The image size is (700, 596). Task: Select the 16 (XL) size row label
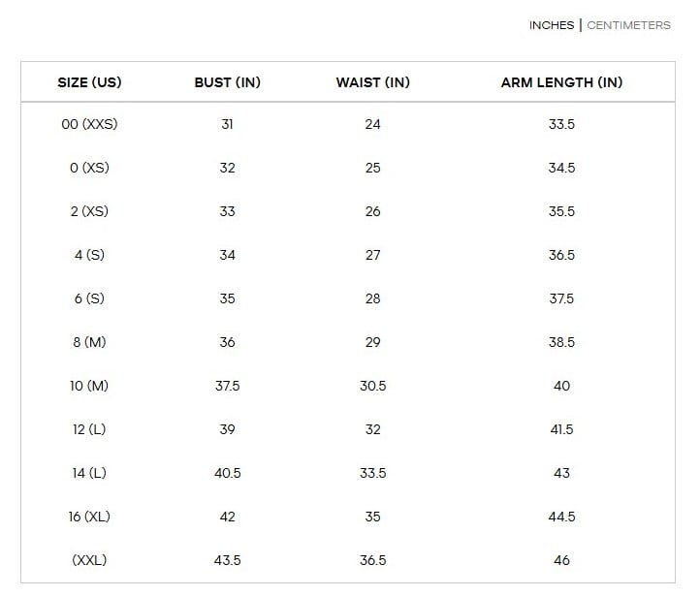tap(89, 517)
